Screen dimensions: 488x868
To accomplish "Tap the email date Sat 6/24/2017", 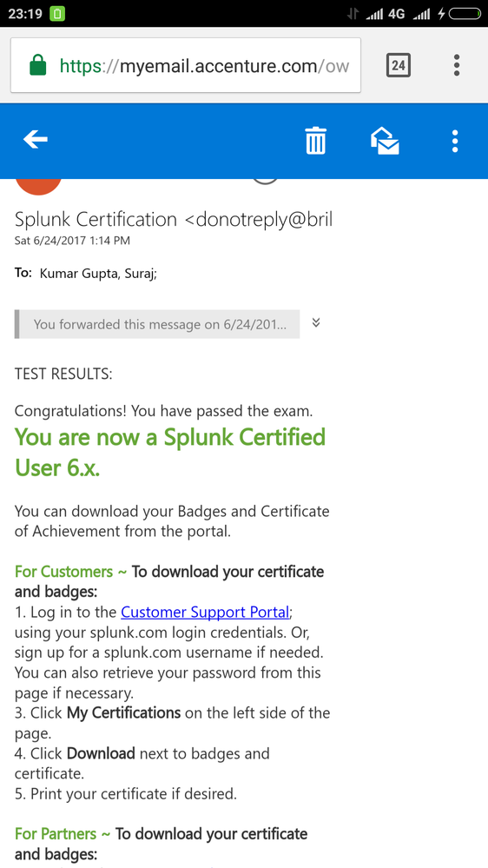I will (72, 241).
